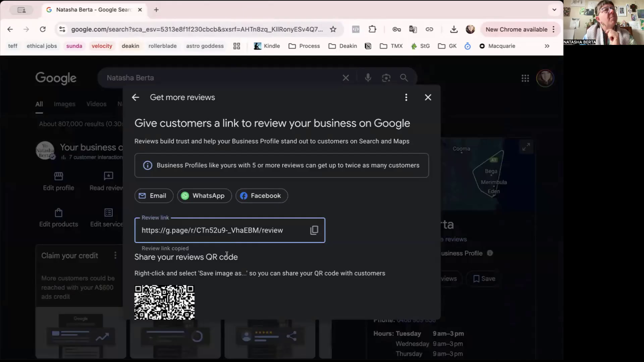Reload the current page

point(43,29)
